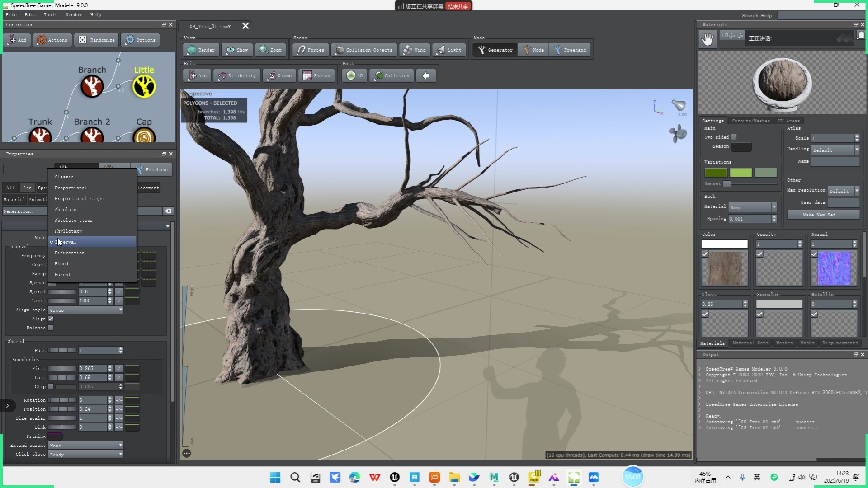Viewport: 868px width, 488px height.
Task: Toggle the Gizmo tool
Action: (x=279, y=76)
